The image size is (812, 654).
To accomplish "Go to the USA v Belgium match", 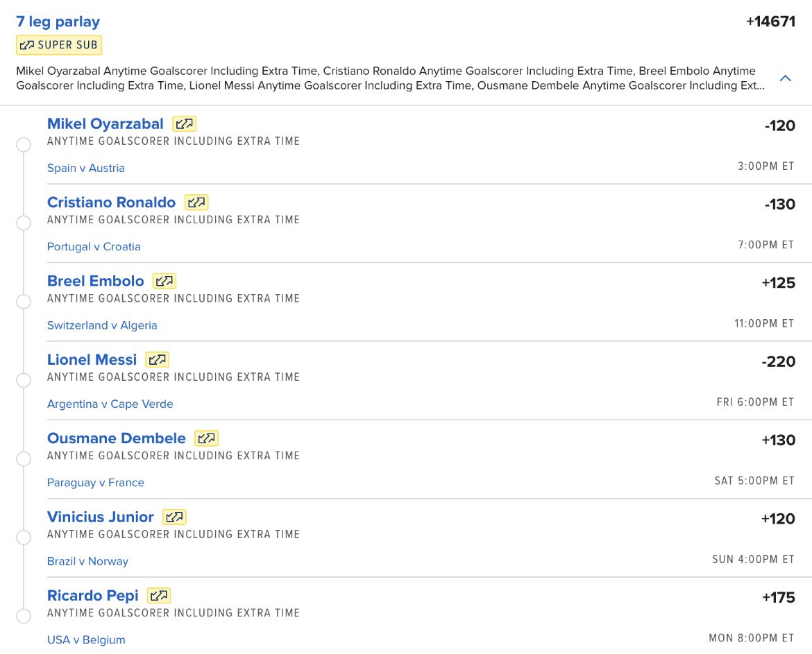I will (x=86, y=640).
